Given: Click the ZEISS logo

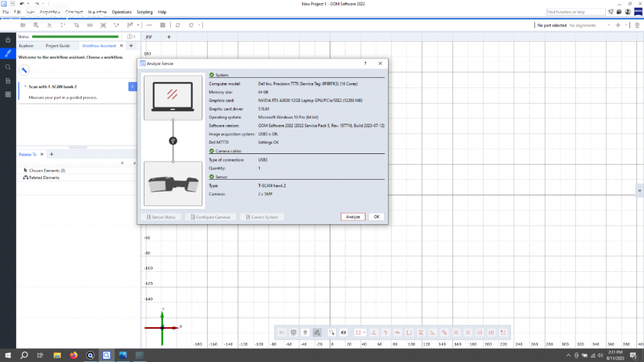Looking at the screenshot, I should click(x=638, y=12).
